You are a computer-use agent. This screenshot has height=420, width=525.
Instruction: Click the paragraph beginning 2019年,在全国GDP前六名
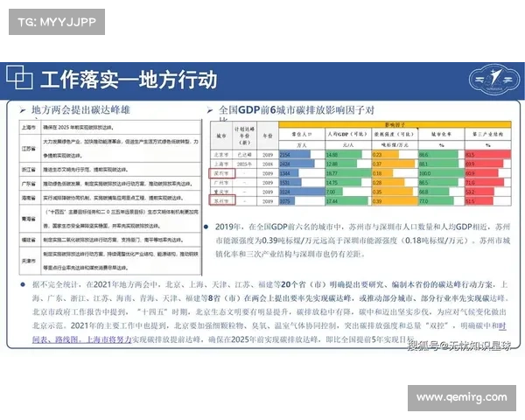coord(362,240)
